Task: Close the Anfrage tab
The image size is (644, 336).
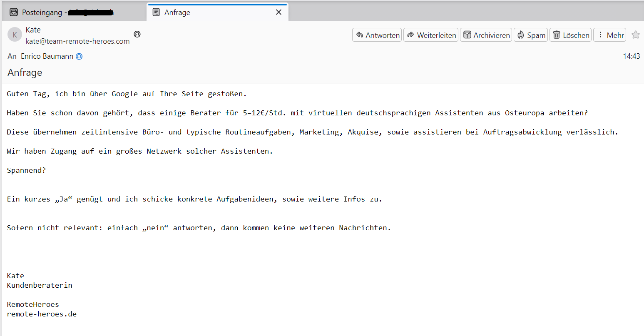Action: click(278, 12)
